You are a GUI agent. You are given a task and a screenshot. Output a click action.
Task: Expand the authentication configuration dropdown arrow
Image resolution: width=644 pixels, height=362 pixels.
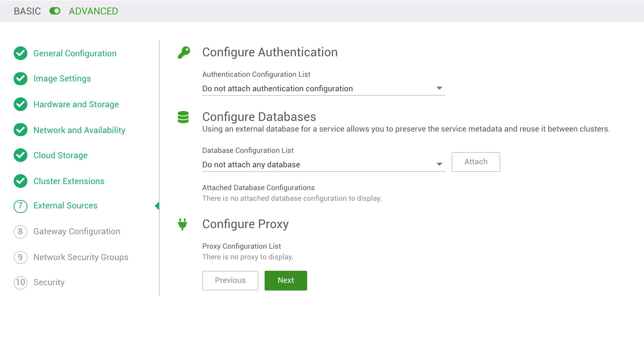click(439, 88)
